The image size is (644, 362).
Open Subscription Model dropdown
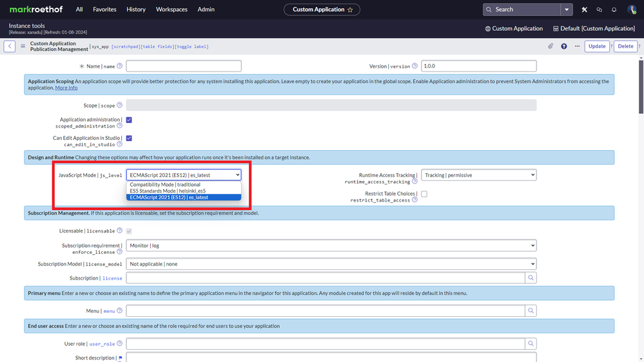[x=331, y=264]
